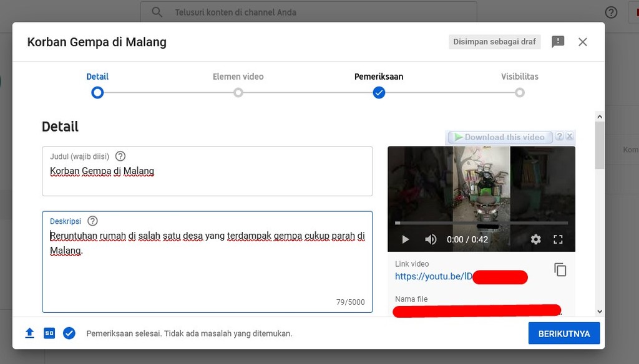Click the 79/5000 character counter
The image size is (639, 364).
[x=350, y=302]
